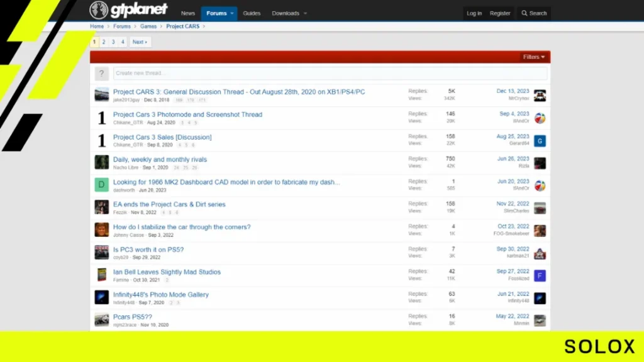Click the GTPlanet globe logo

tap(99, 10)
